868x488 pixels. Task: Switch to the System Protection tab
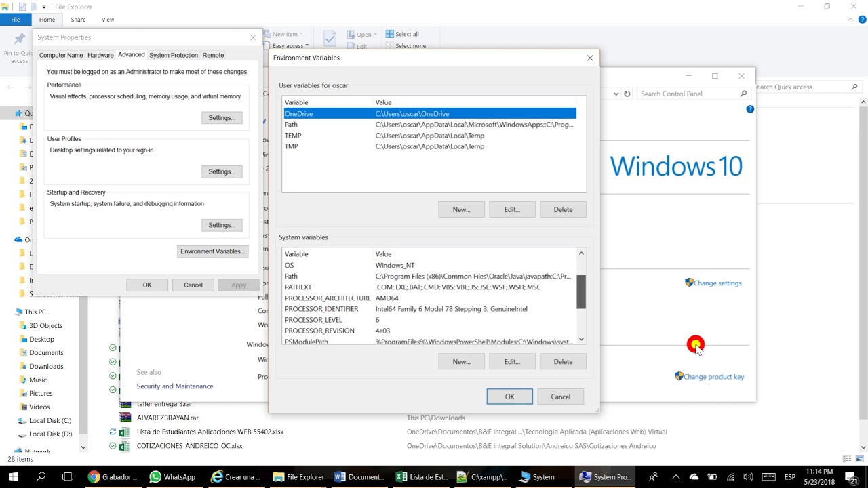[174, 55]
